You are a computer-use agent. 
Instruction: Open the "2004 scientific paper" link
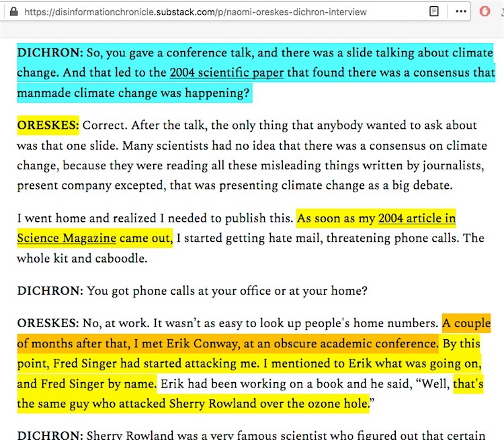tap(226, 73)
